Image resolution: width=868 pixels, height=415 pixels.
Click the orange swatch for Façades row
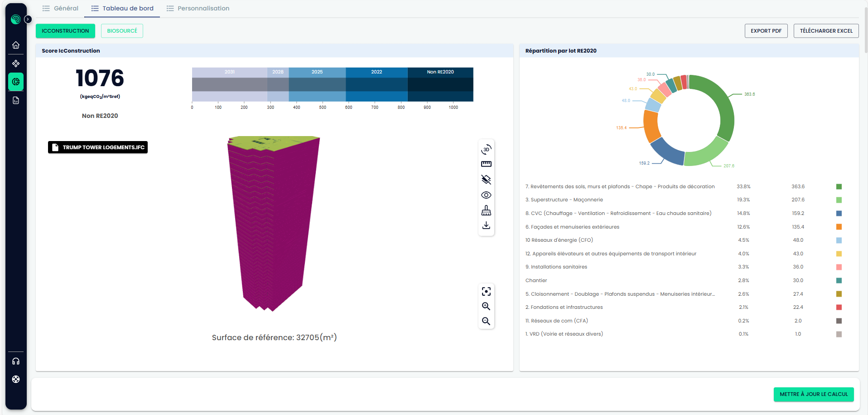click(x=839, y=227)
